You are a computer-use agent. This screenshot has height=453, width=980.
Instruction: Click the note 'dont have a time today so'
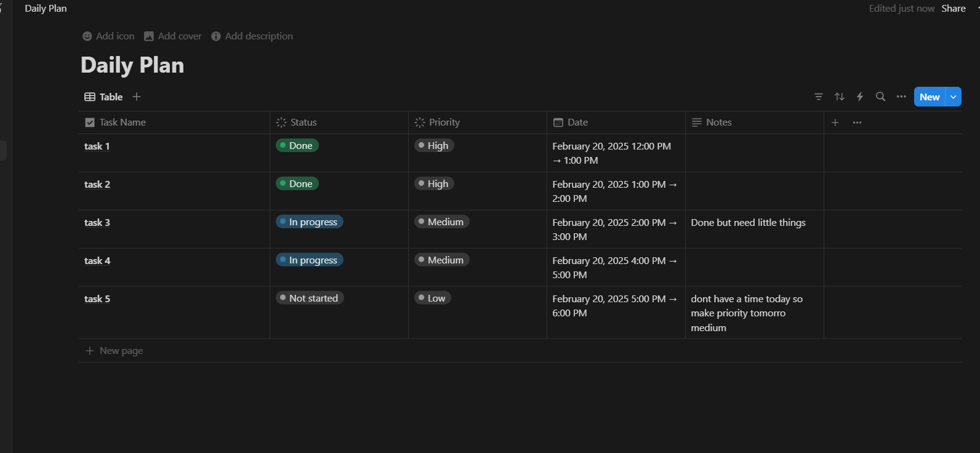click(747, 299)
